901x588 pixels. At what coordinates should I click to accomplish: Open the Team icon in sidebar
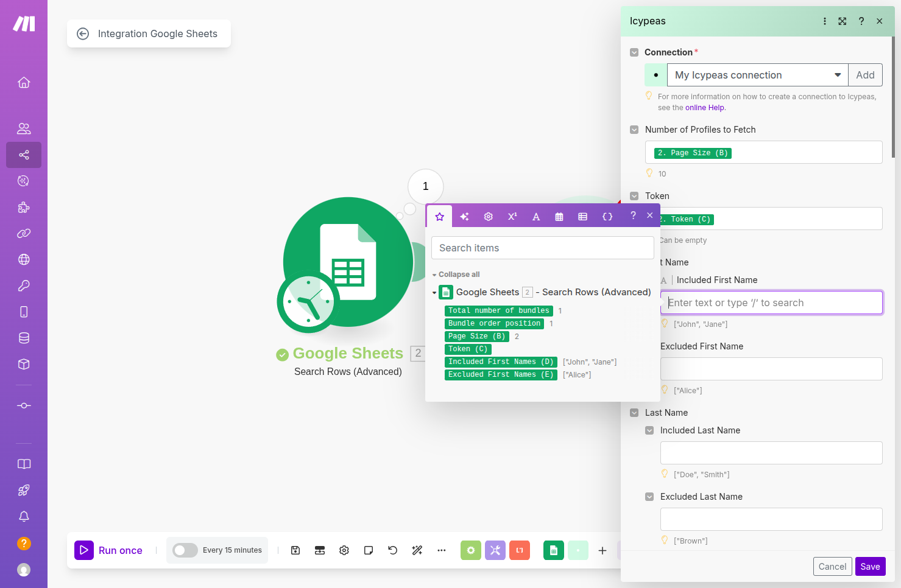click(24, 128)
